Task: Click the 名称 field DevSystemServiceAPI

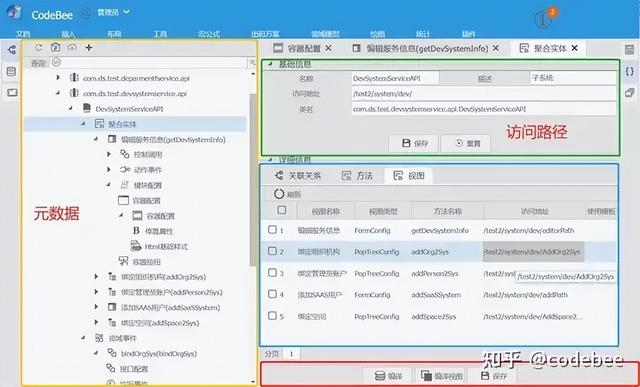Action: pos(395,78)
